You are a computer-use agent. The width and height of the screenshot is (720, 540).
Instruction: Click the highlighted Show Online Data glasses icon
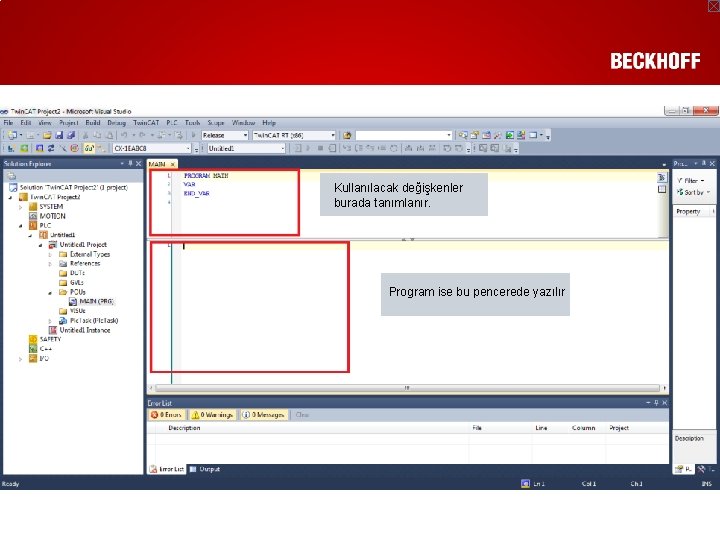click(89, 148)
